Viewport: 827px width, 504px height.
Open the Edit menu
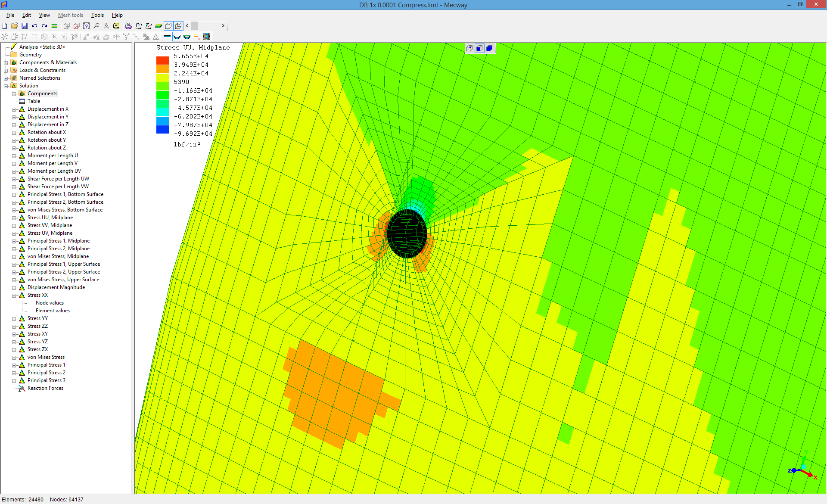tap(27, 15)
